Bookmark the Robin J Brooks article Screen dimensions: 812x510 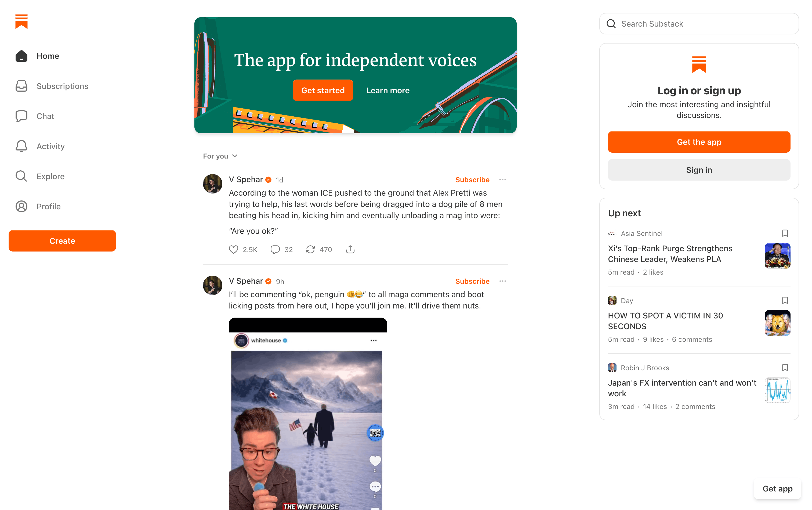pyautogui.click(x=785, y=368)
